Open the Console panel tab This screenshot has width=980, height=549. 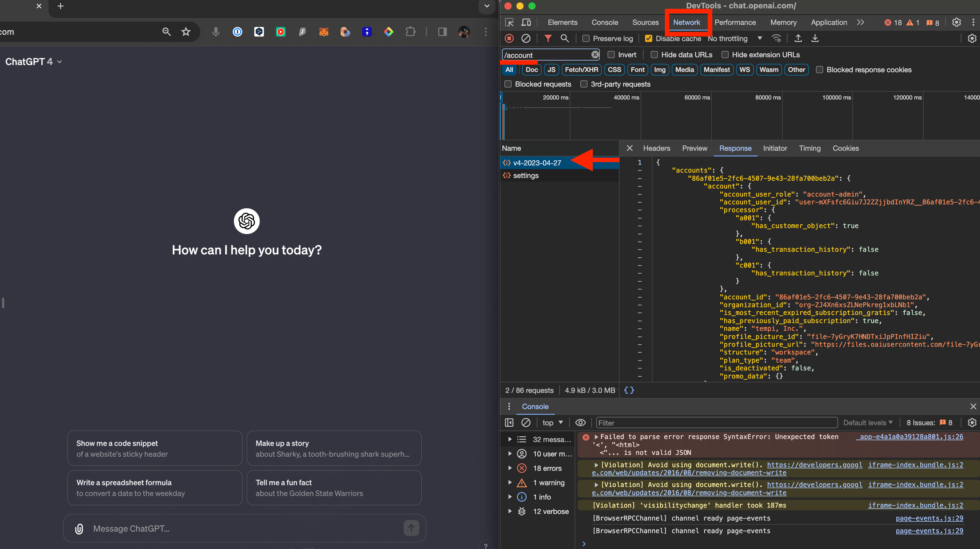coord(605,22)
